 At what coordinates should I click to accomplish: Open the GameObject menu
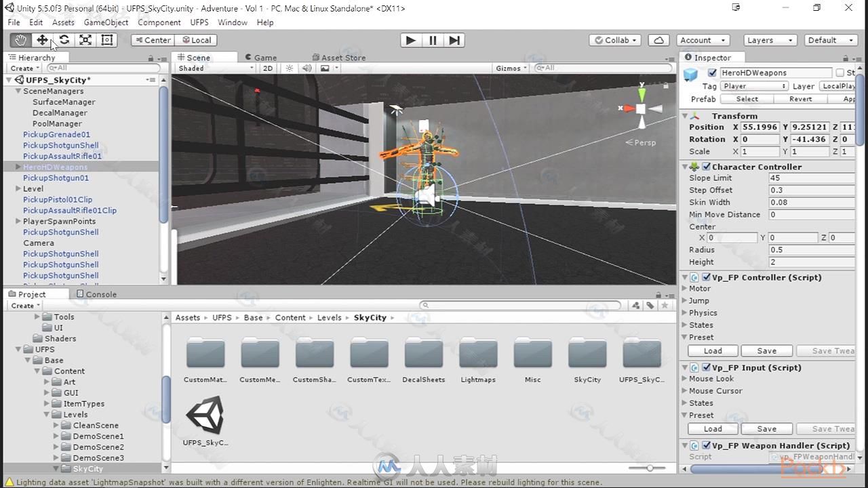[x=106, y=22]
